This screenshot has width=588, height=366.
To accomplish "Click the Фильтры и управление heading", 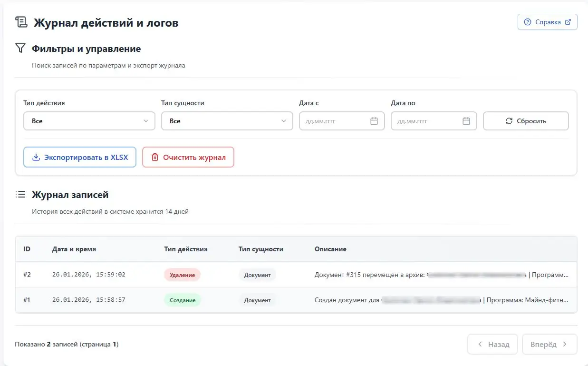I will pyautogui.click(x=86, y=49).
